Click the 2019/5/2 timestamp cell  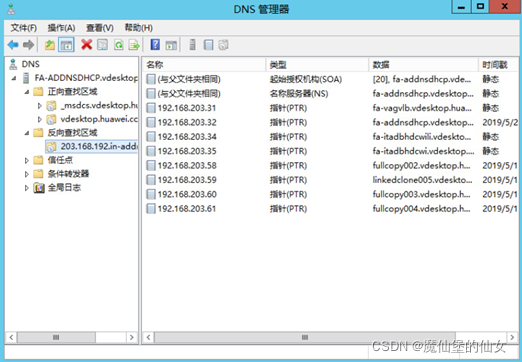coord(500,122)
